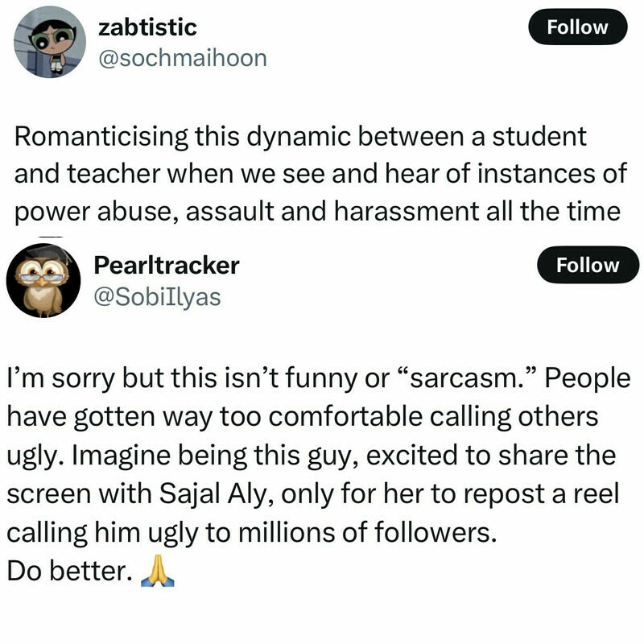Open the zabtistic display name

pos(147,27)
